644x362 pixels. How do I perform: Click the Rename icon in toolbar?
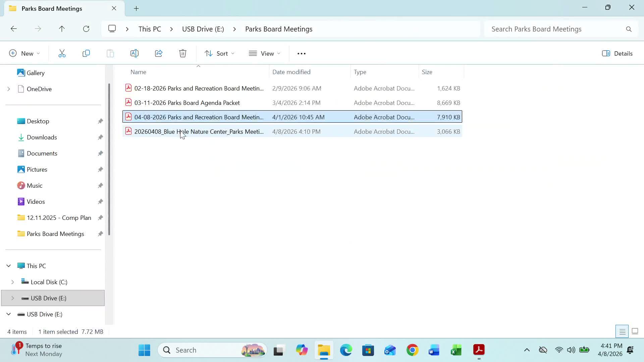coord(134,54)
